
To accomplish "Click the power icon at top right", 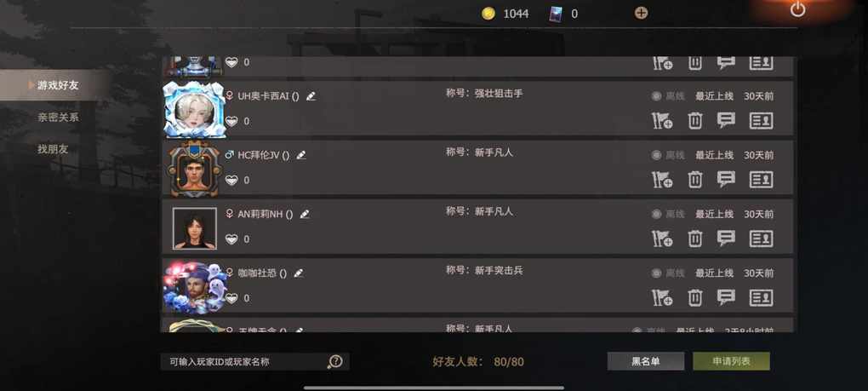I will [797, 9].
